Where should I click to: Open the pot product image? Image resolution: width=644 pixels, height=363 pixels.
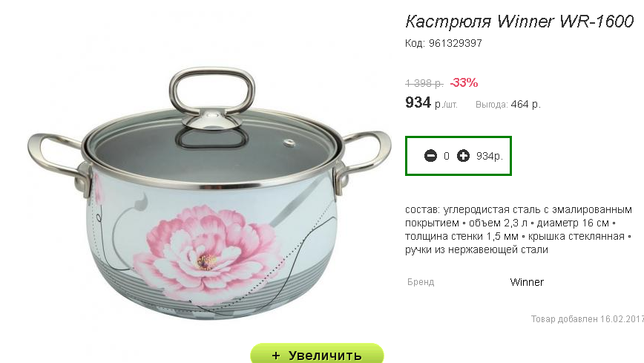click(x=209, y=193)
